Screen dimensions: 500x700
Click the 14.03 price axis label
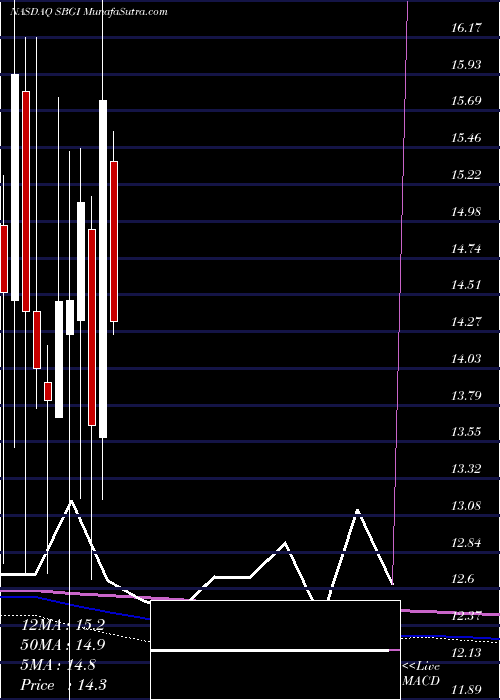(x=466, y=358)
